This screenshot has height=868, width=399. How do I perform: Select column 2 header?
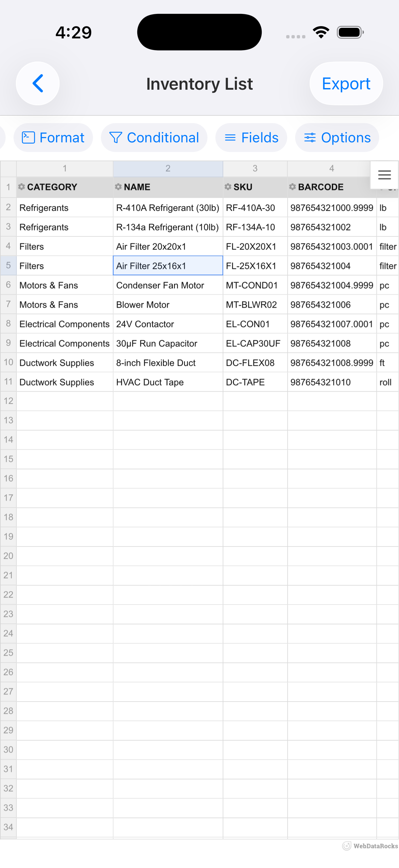point(168,168)
